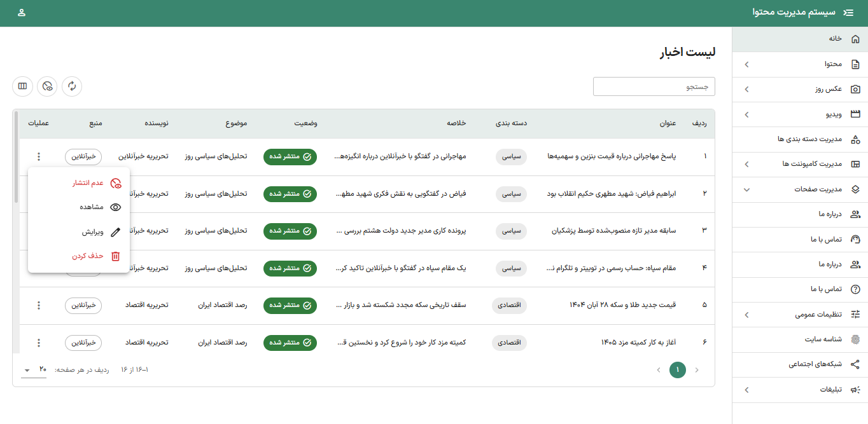Viewport: 868px width, 424px height.
Task: Click the hamburger menu icon beside the system title
Action: coord(849,13)
